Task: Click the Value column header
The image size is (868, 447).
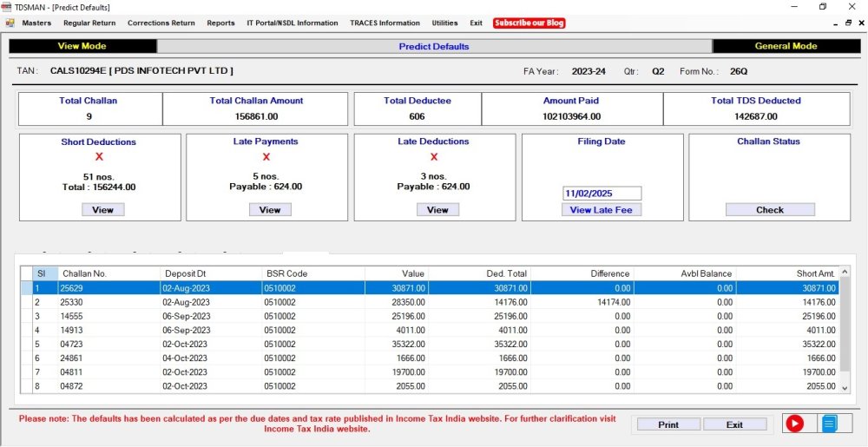Action: (397, 273)
